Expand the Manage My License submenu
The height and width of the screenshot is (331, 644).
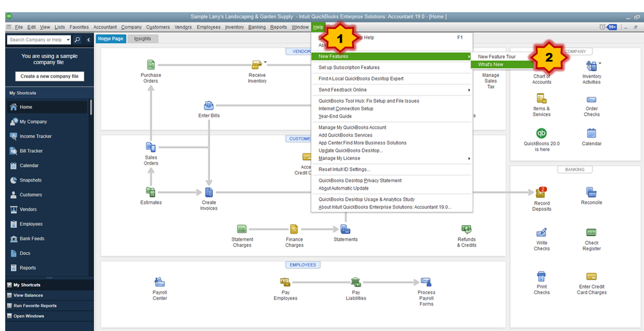pos(393,158)
